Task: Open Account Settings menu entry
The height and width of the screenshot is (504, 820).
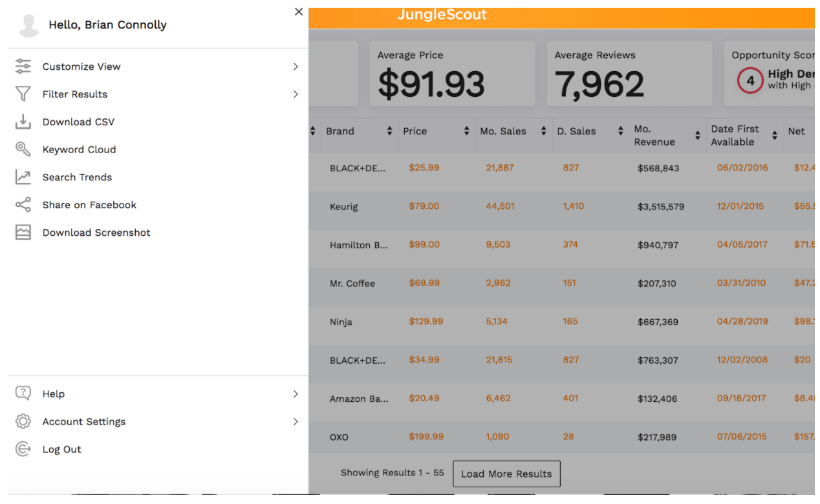Action: click(158, 422)
